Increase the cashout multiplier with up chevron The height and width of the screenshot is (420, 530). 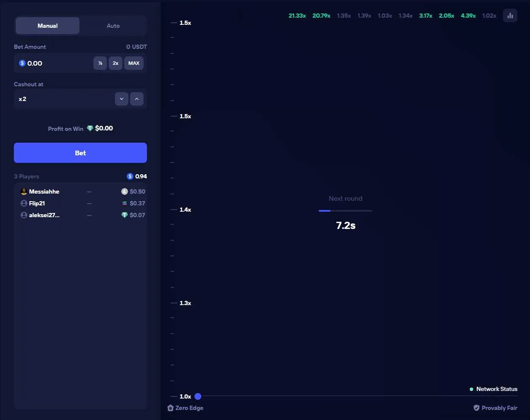137,99
